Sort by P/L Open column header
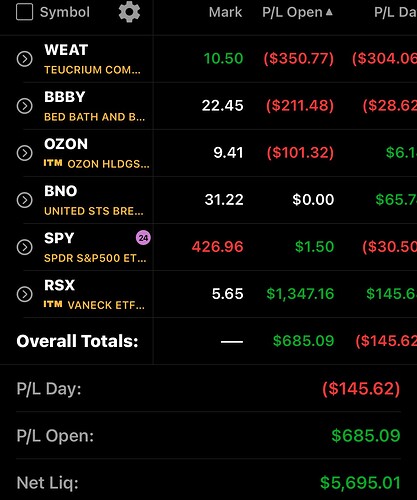The image size is (417, 500). coord(292,12)
